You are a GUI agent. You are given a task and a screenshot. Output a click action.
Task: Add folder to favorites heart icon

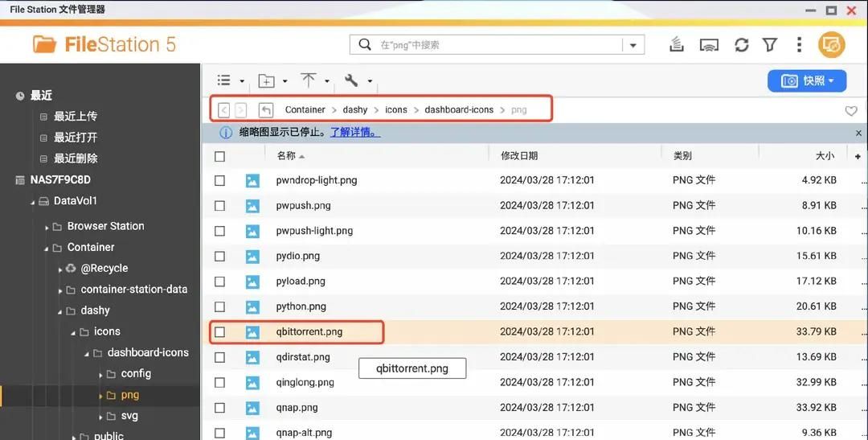851,111
